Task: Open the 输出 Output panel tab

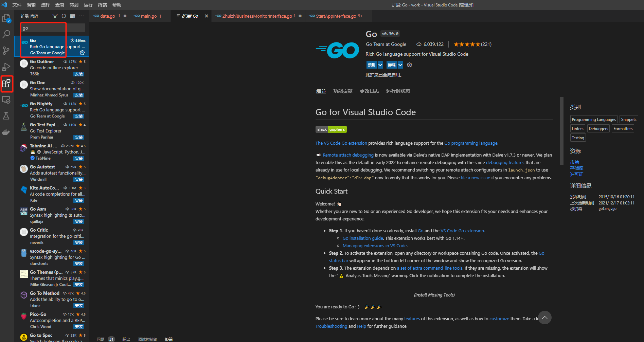Action: [126, 339]
